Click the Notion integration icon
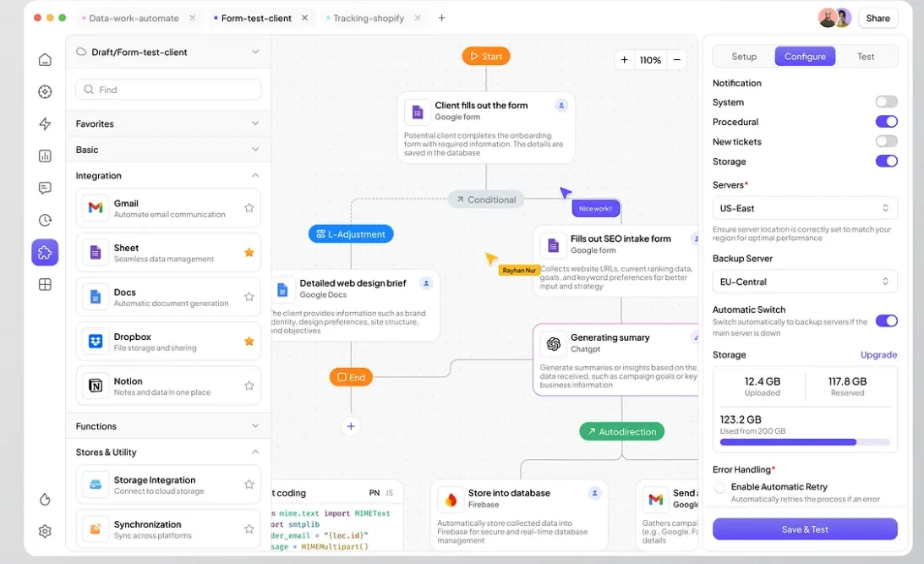The image size is (924, 564). coord(96,386)
